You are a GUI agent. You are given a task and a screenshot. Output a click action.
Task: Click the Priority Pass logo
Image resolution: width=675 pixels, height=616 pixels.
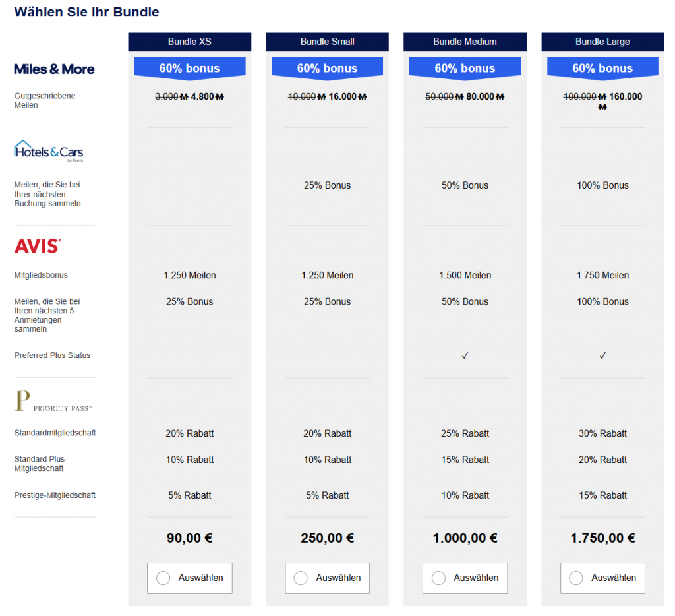pos(53,402)
